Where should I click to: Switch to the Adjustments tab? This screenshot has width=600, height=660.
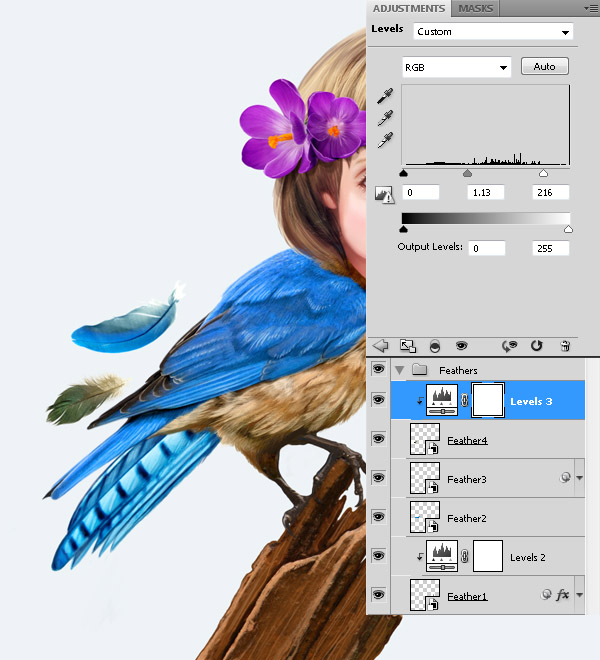(x=408, y=8)
